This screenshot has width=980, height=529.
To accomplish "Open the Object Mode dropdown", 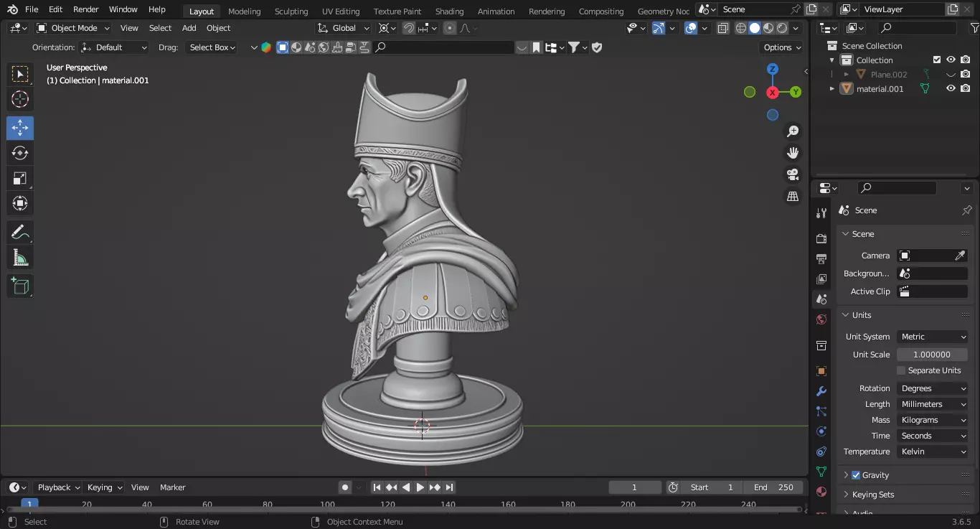I will (x=73, y=28).
